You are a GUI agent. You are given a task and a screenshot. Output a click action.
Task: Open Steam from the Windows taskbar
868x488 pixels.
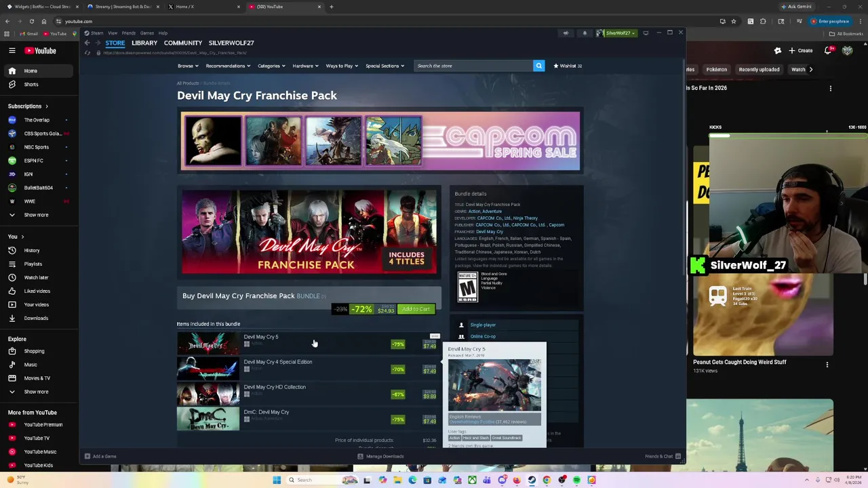point(532,480)
